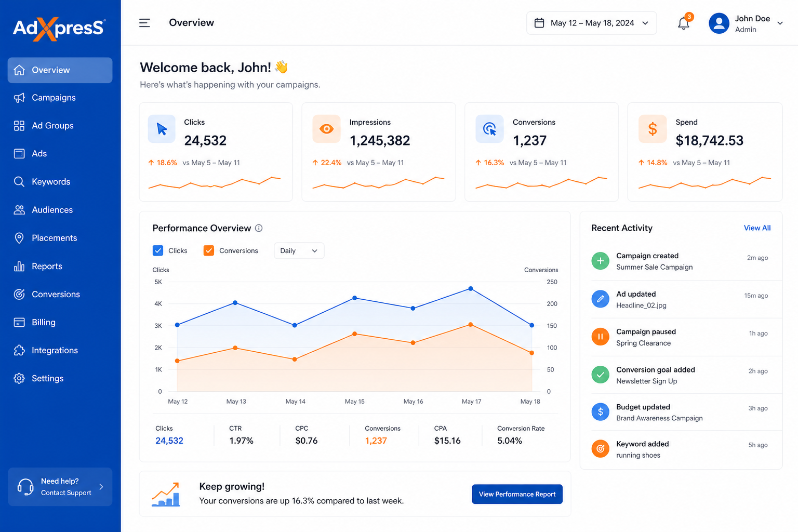Click the Clicks cursor card icon
This screenshot has height=532, width=798.
(162, 129)
